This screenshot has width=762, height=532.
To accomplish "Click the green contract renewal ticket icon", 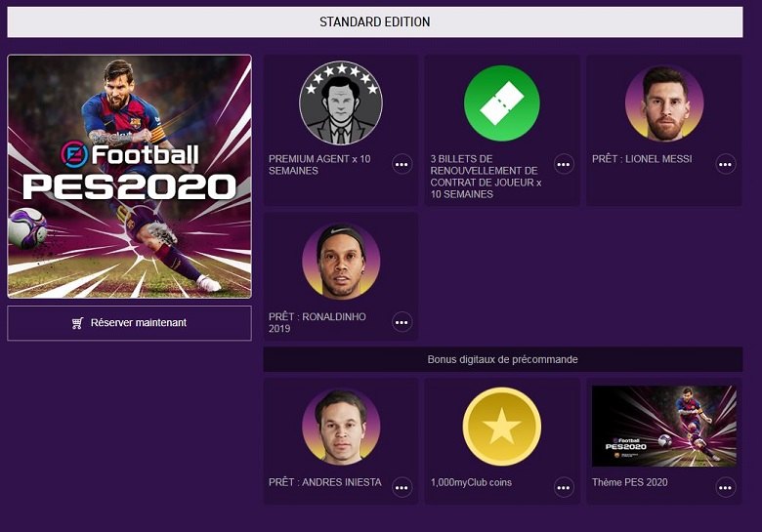I will (x=502, y=103).
